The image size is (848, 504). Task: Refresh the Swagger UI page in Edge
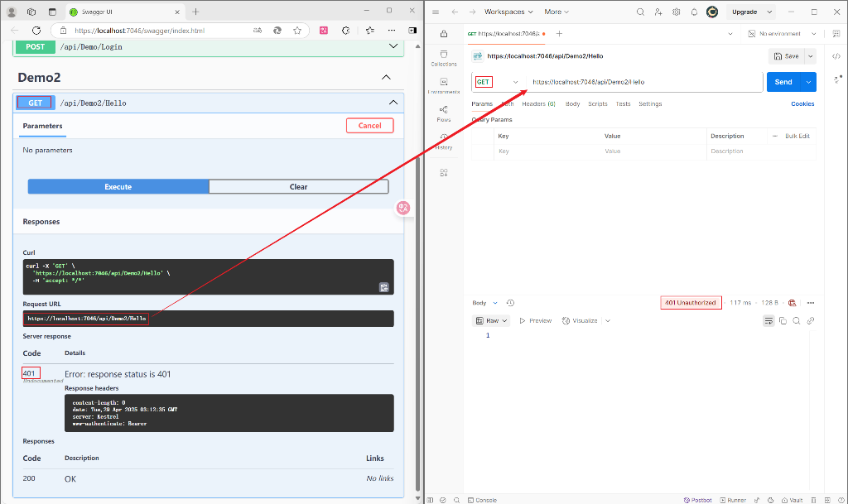tap(36, 31)
